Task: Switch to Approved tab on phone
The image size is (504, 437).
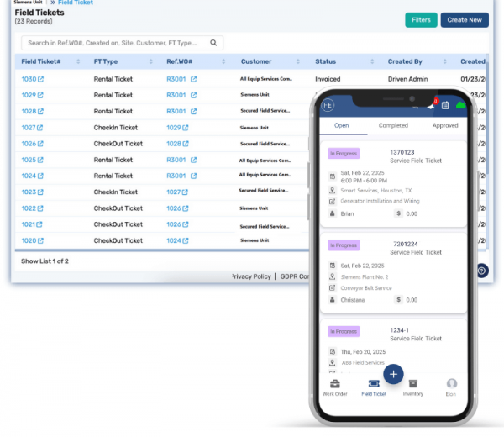Action: coord(445,126)
